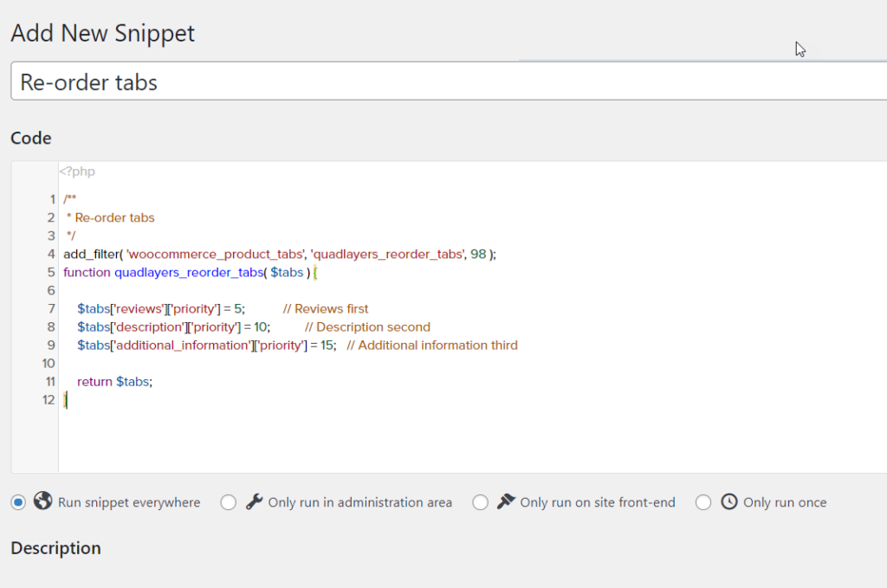Click the globe icon for run everywhere
887x588 pixels.
pos(43,501)
